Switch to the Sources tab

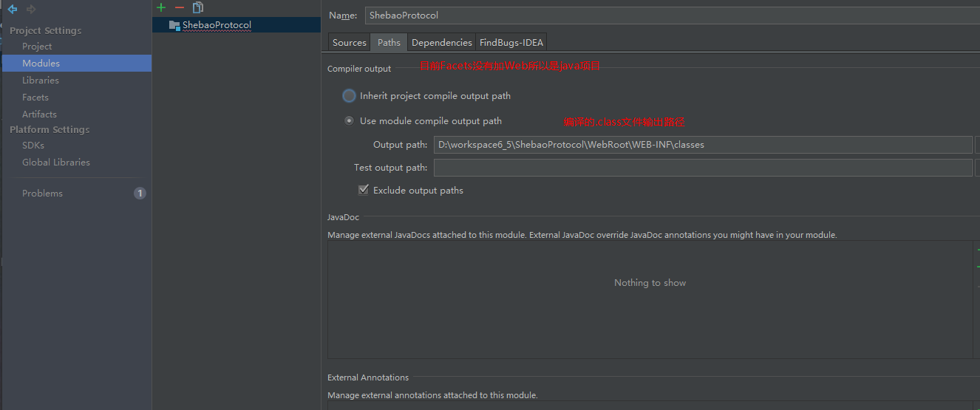(x=350, y=43)
